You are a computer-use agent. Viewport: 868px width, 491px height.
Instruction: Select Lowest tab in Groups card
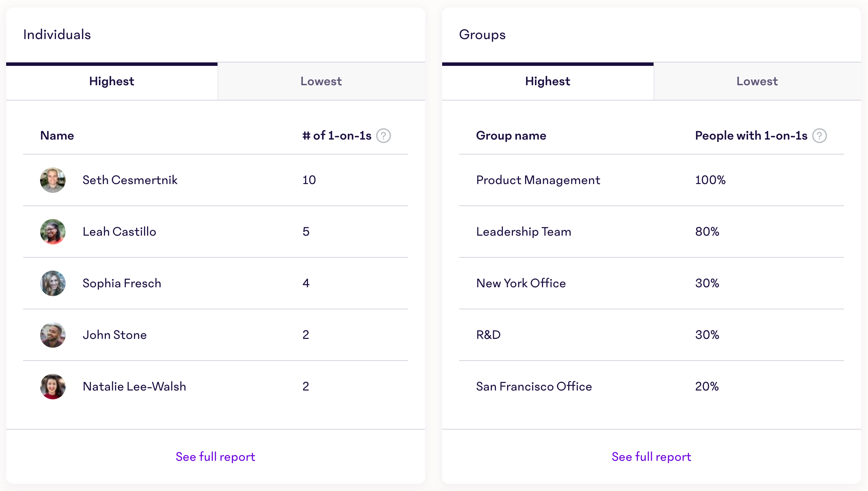click(x=757, y=81)
